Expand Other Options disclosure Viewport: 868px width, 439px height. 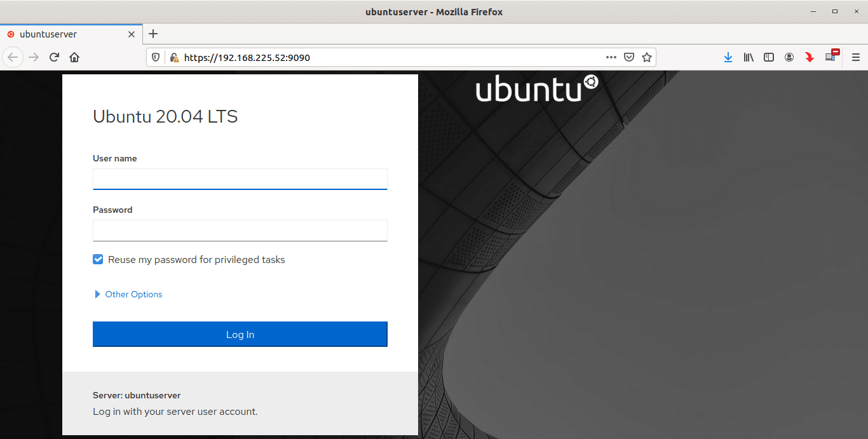(x=128, y=294)
